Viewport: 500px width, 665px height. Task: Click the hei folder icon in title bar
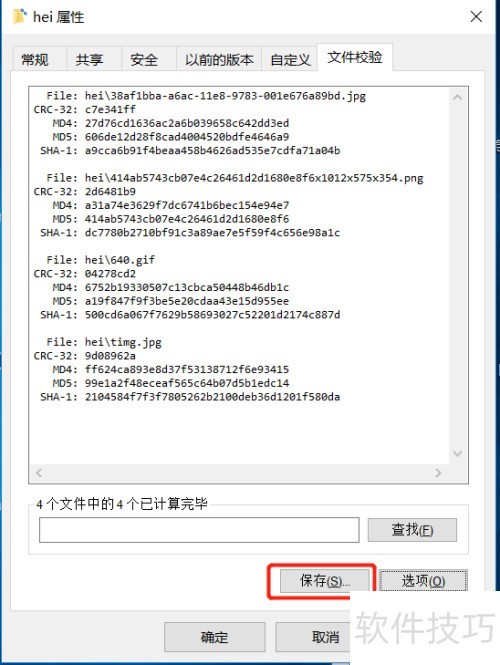click(20, 16)
